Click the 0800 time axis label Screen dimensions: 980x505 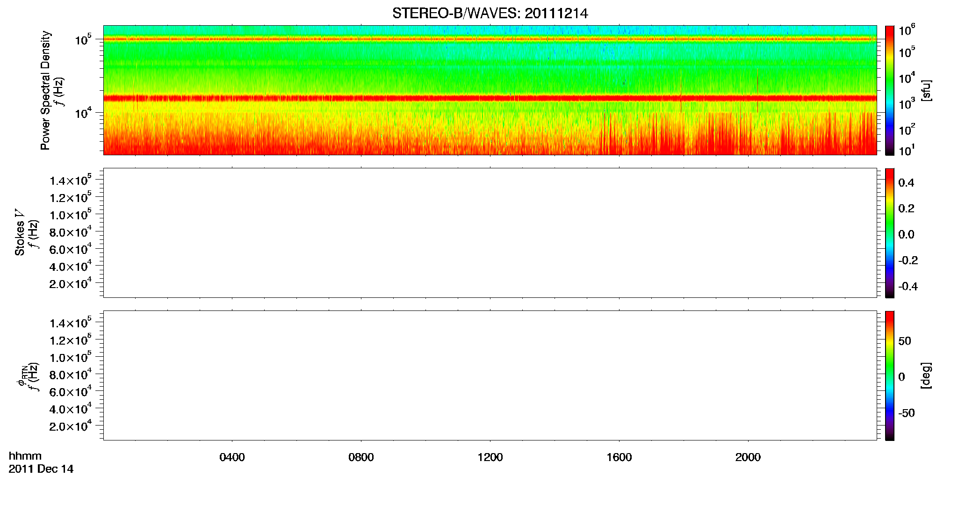pos(361,457)
